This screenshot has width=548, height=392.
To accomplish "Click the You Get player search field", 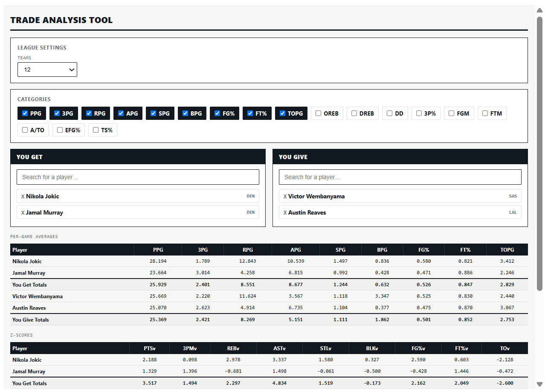I will point(138,177).
